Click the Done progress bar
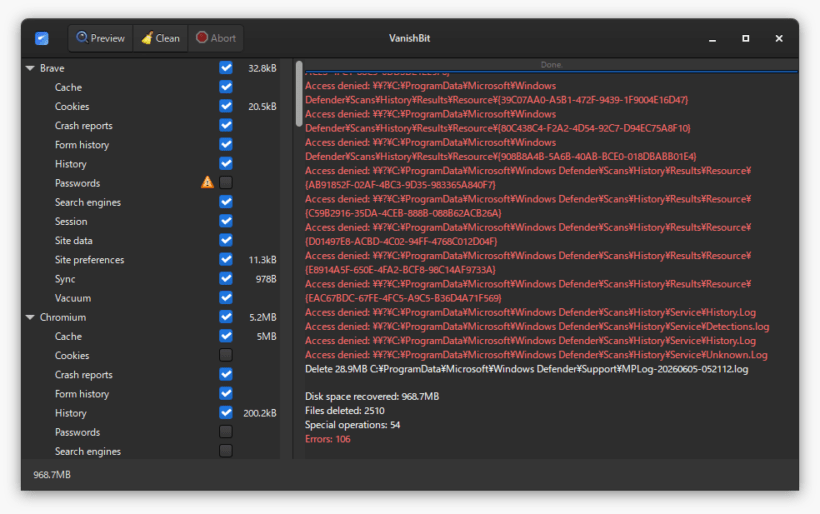820x514 pixels. pyautogui.click(x=551, y=65)
